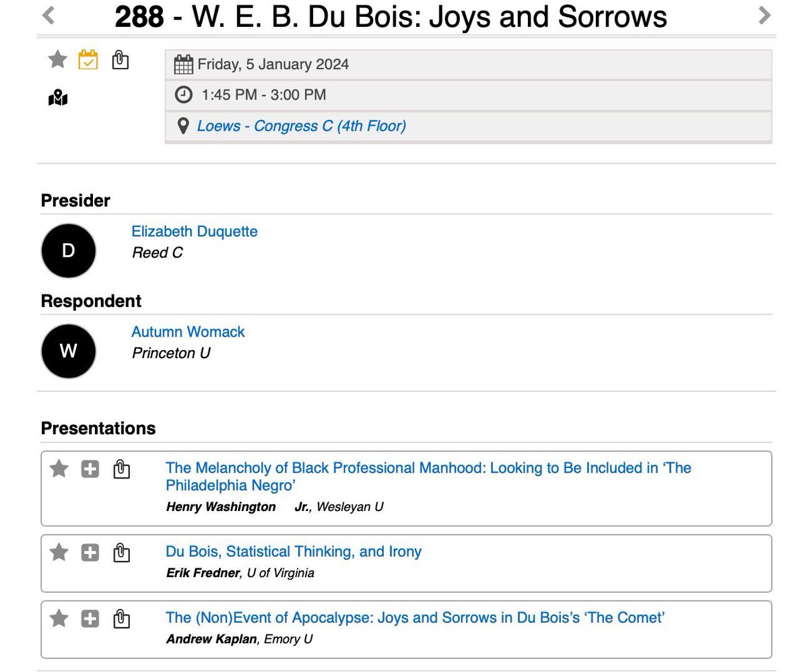The width and height of the screenshot is (808, 672).
Task: Add the Comet presentation via plus icon
Action: click(x=90, y=619)
